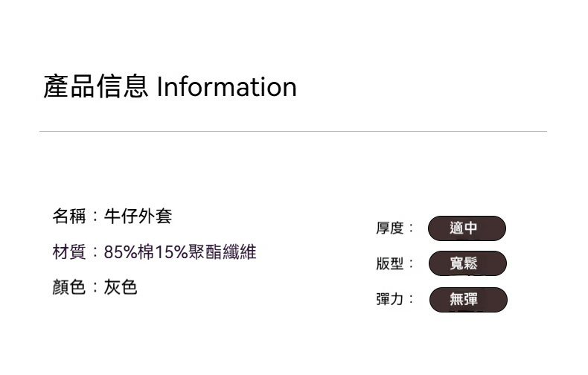Click the word Information in the heading
Viewport: 588px width, 375px height.
tap(226, 87)
